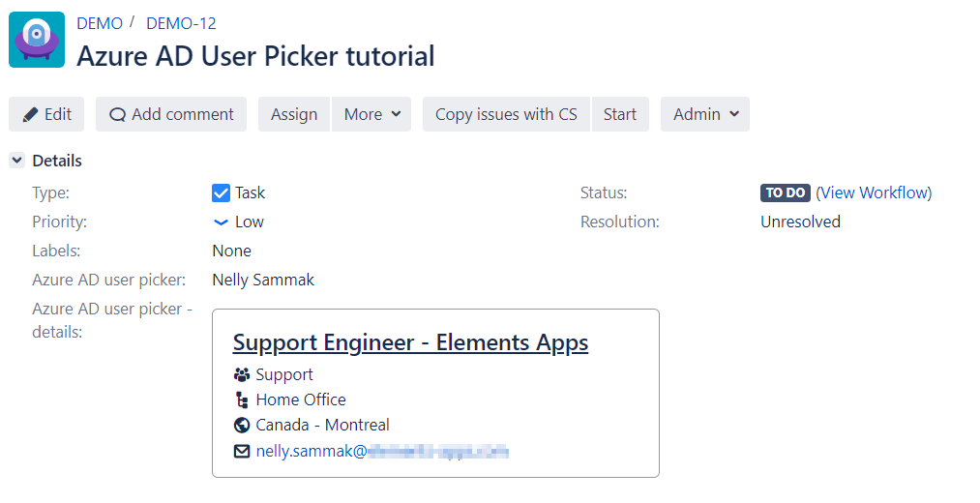
Task: Open the Admin dropdown menu
Action: point(705,114)
